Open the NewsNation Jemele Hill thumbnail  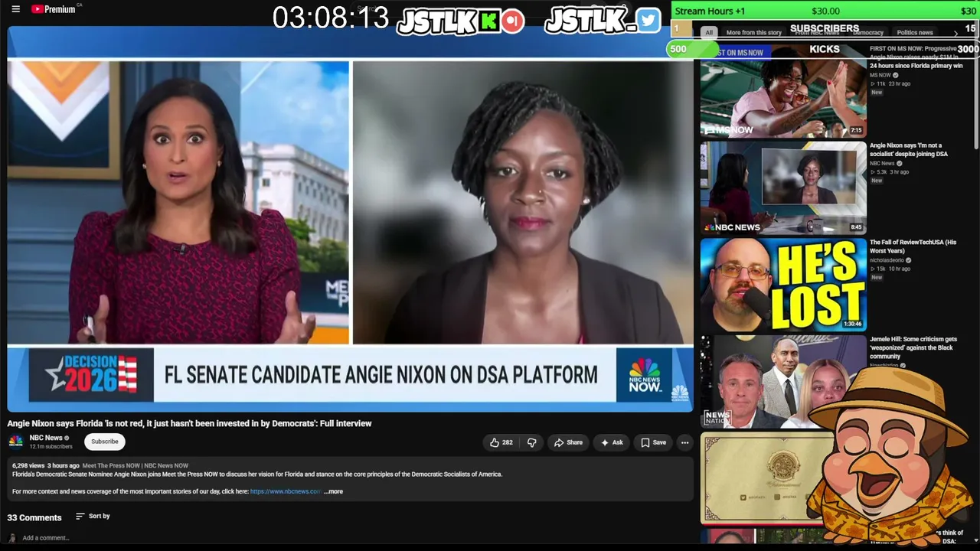783,381
